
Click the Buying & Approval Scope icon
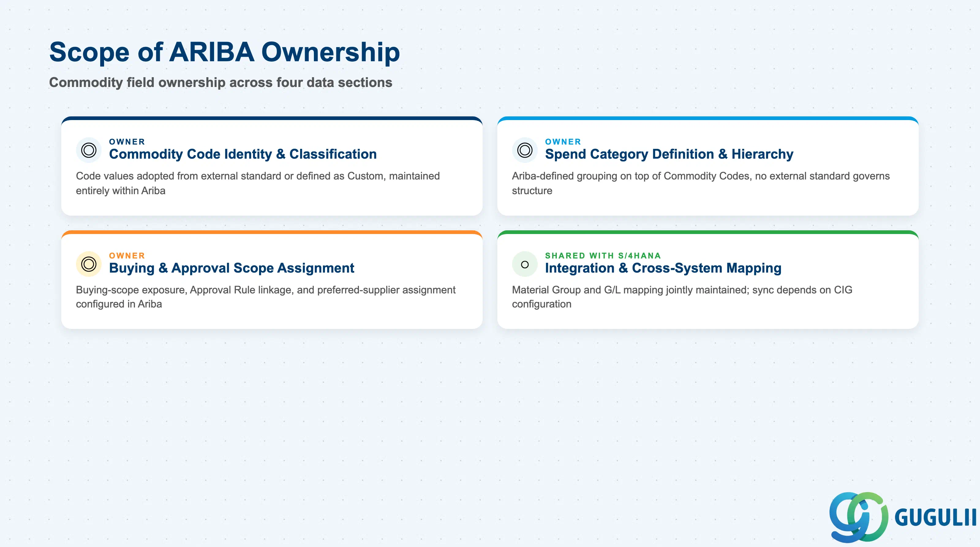point(89,264)
